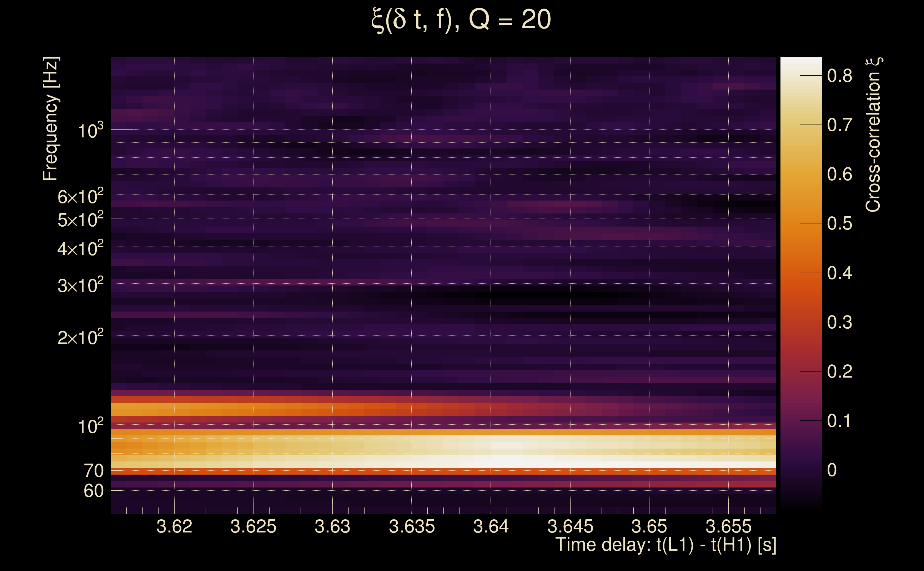Click the 10³ frequency tick label
The height and width of the screenshot is (571, 924).
(90, 131)
